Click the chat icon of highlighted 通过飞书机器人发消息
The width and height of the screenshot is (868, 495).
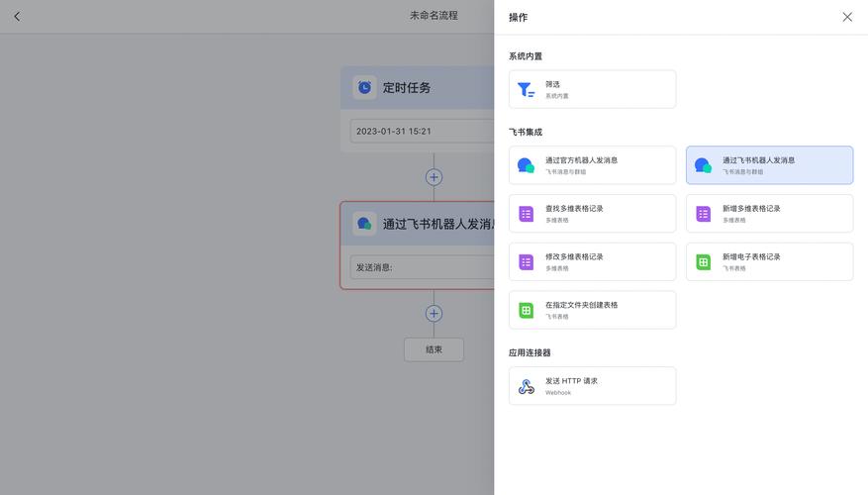[703, 165]
